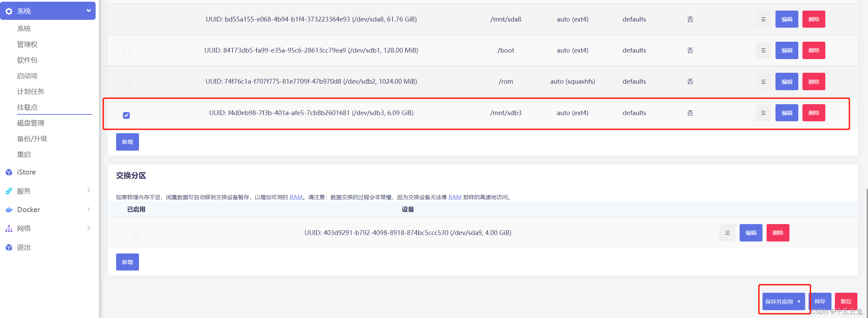This screenshot has width=868, height=318.
Task: Click the 退出 menu entry
Action: coord(24,247)
